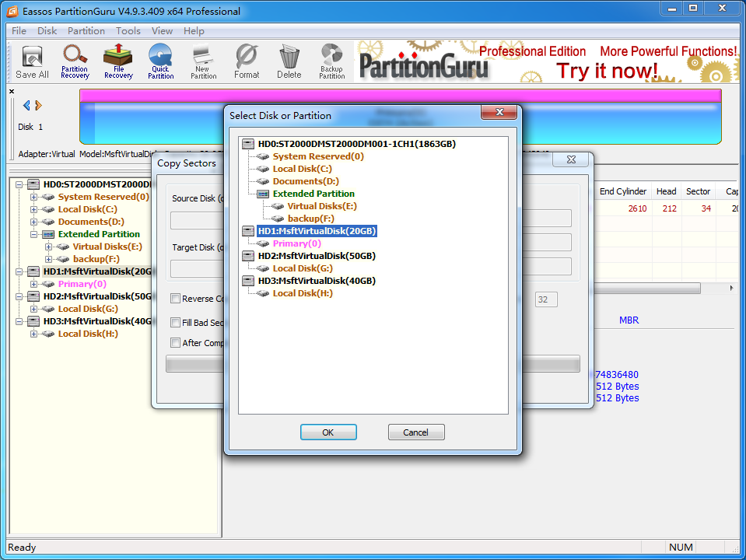Open the Partition menu
This screenshot has height=560, width=746.
tap(86, 31)
